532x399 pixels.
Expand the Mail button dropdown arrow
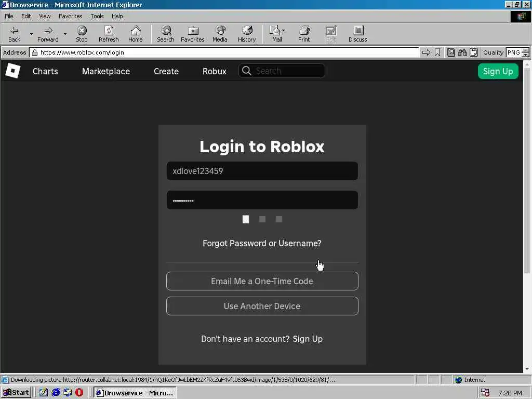(283, 31)
